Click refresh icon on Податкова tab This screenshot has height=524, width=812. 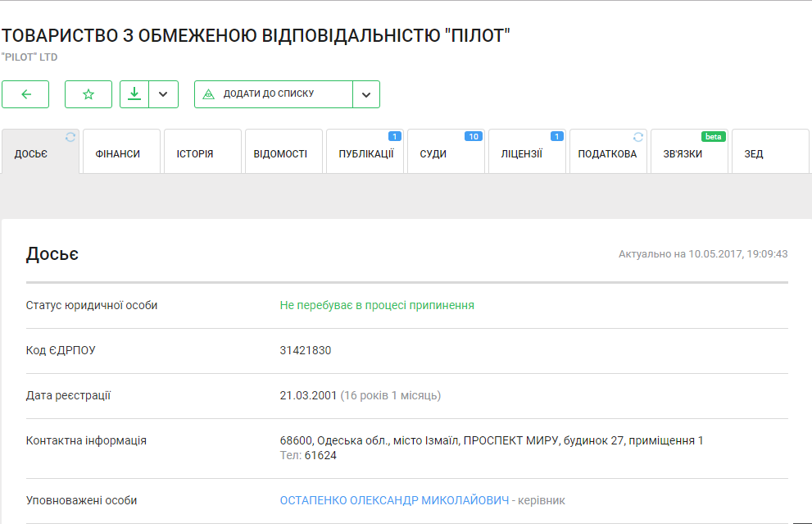click(638, 137)
